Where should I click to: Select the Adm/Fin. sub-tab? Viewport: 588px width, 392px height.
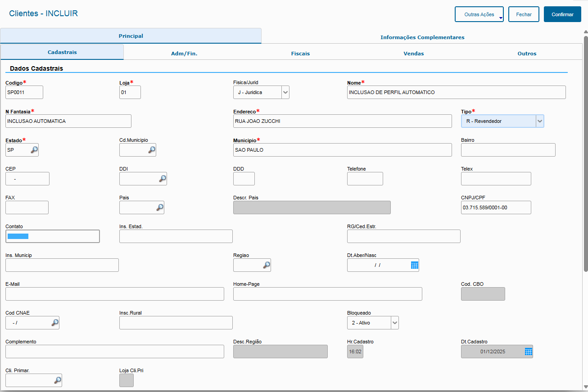click(184, 54)
